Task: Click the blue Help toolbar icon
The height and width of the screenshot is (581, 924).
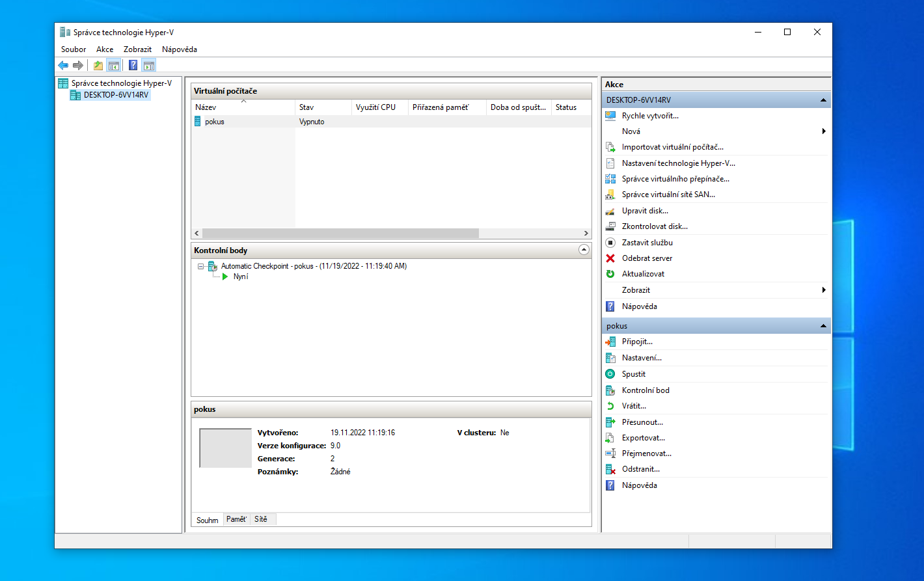Action: [x=133, y=65]
